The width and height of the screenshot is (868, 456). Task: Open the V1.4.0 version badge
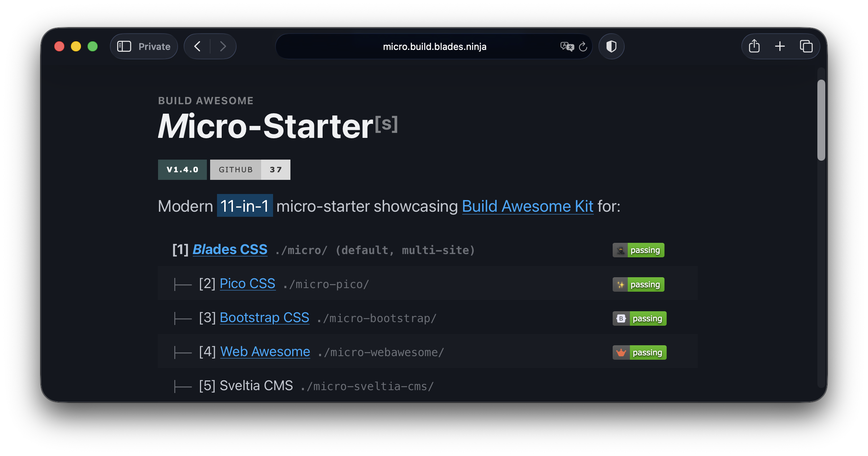pyautogui.click(x=182, y=170)
